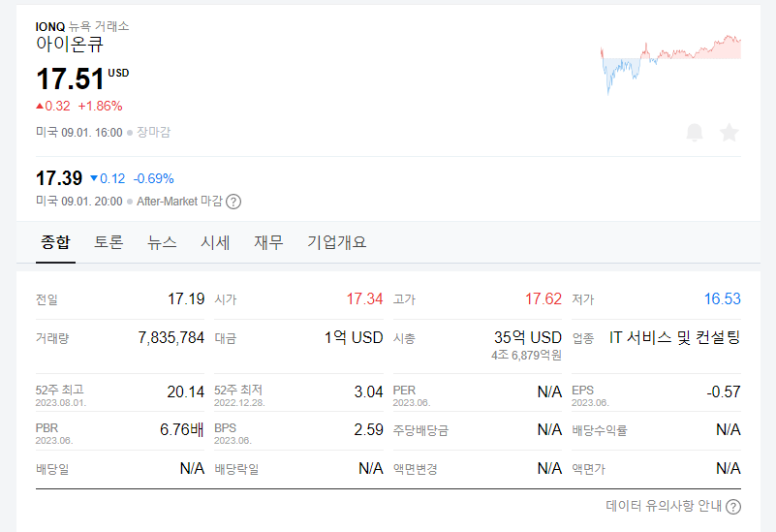Click the +1.86% change percentage
The height and width of the screenshot is (532, 776).
tap(100, 106)
